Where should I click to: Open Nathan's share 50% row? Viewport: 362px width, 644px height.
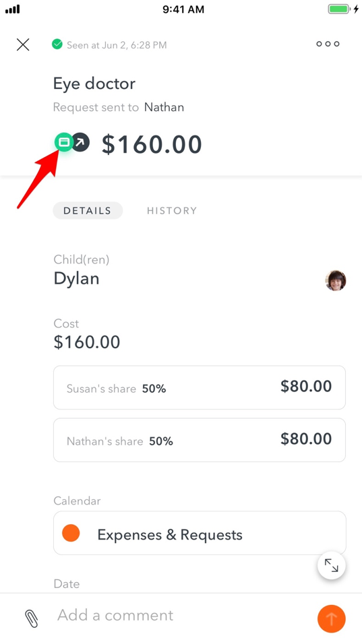pos(200,440)
